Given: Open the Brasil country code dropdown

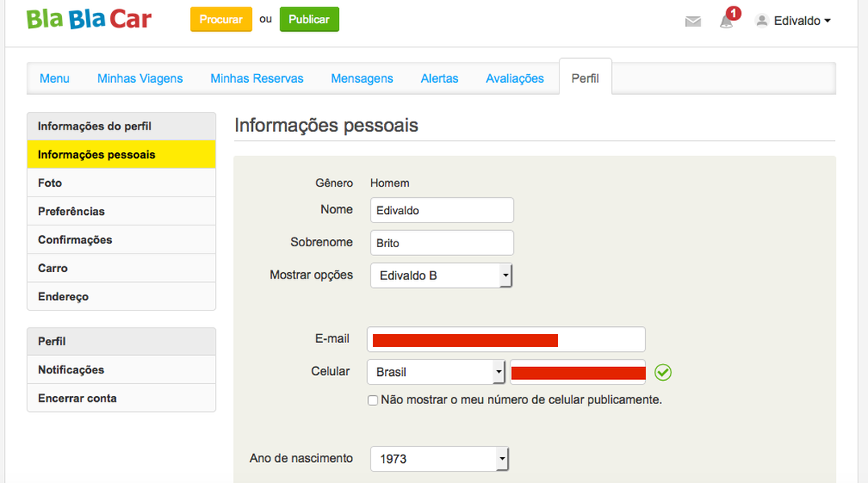Looking at the screenshot, I should click(436, 372).
